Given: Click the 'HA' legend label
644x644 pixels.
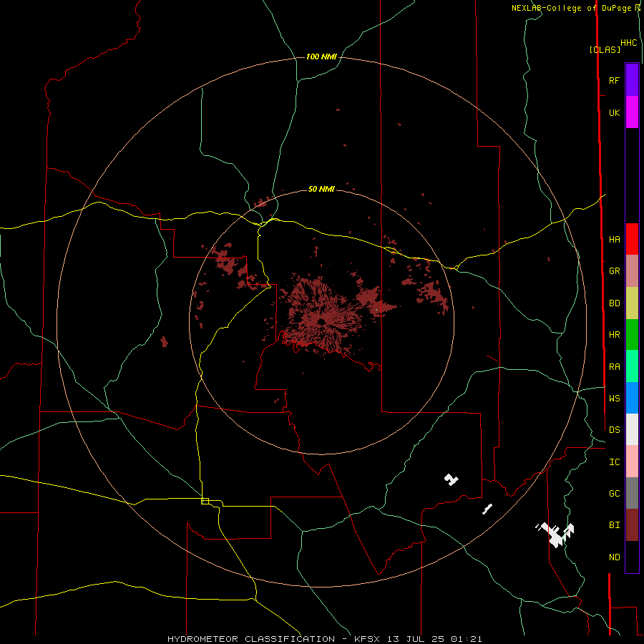Looking at the screenshot, I should click(615, 239).
